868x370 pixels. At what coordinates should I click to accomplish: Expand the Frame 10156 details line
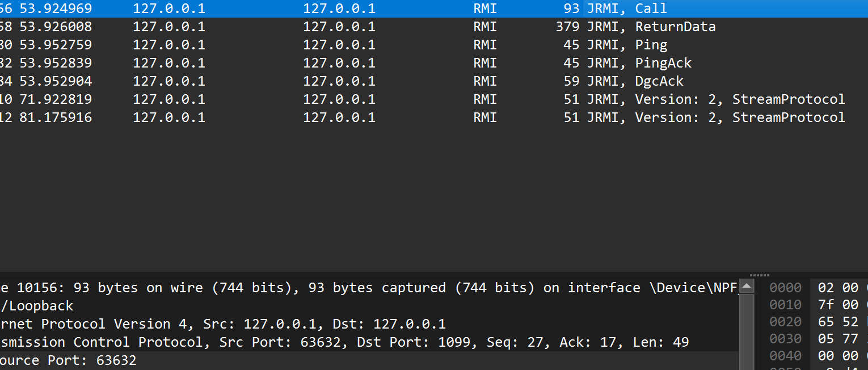[x=340, y=288]
